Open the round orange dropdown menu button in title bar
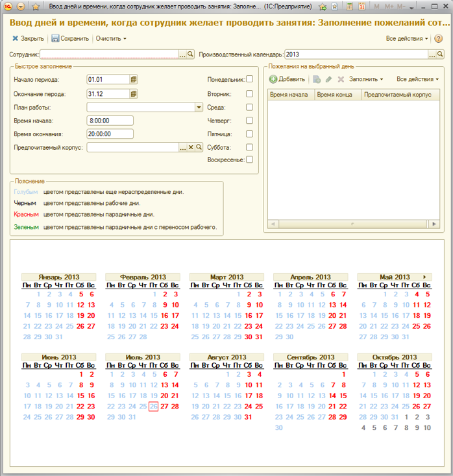Screen dimensions: 453x476 pos(21,6)
